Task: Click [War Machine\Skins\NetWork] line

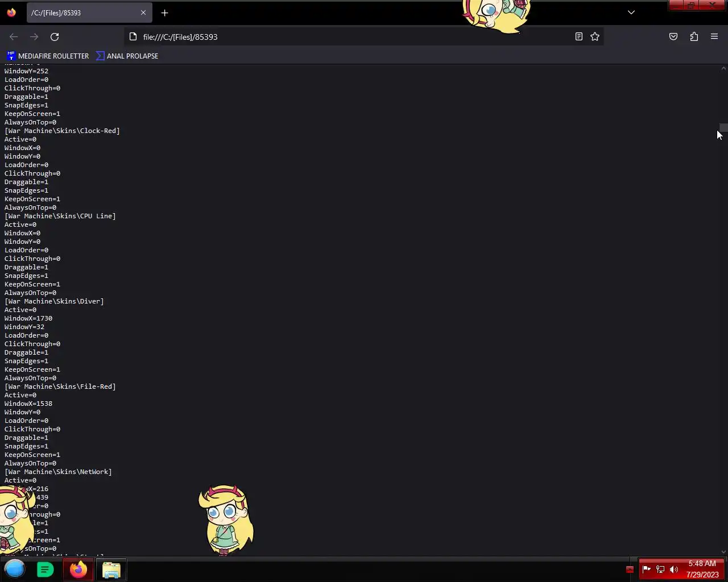Action: 58,472
